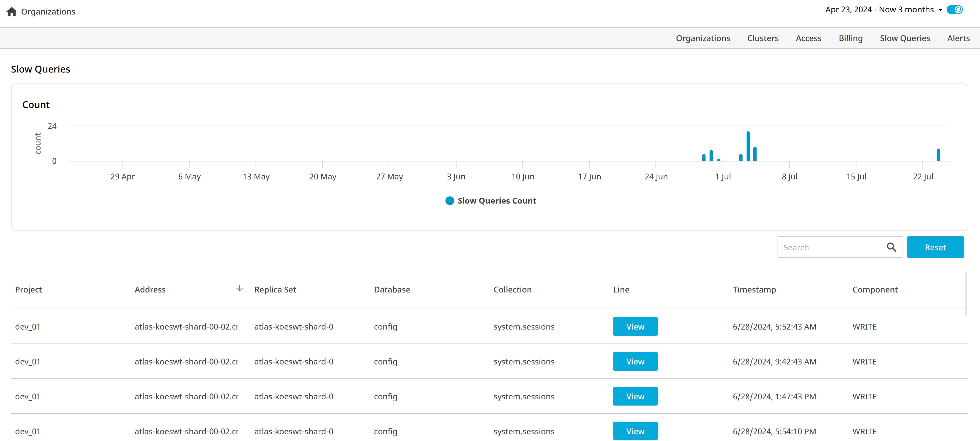View the line for the 5:52:43 AM query
The image size is (980, 441).
pyautogui.click(x=635, y=326)
